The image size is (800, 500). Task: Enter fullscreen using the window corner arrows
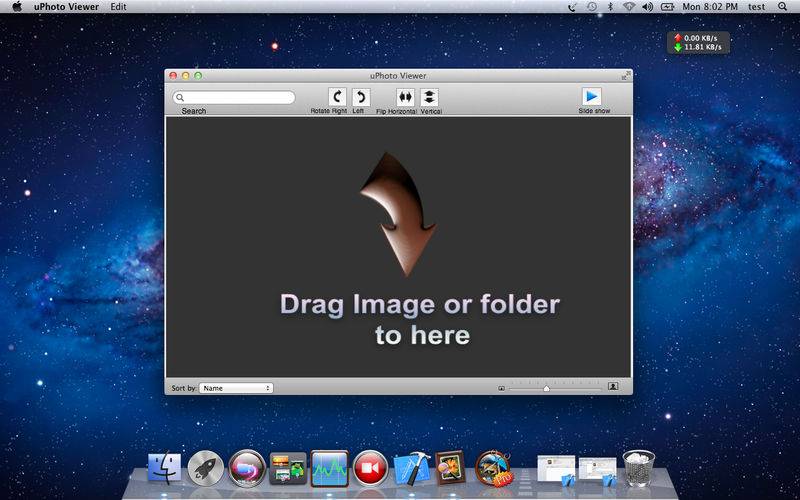626,76
